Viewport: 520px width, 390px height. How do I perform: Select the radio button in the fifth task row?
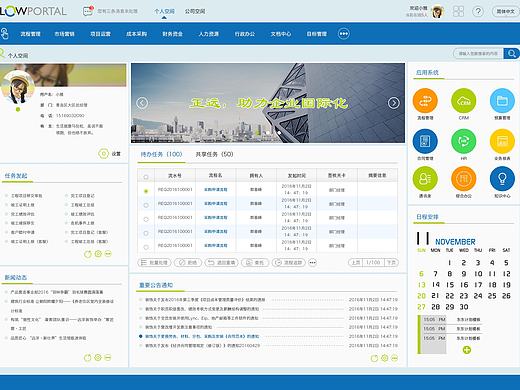[x=146, y=247]
